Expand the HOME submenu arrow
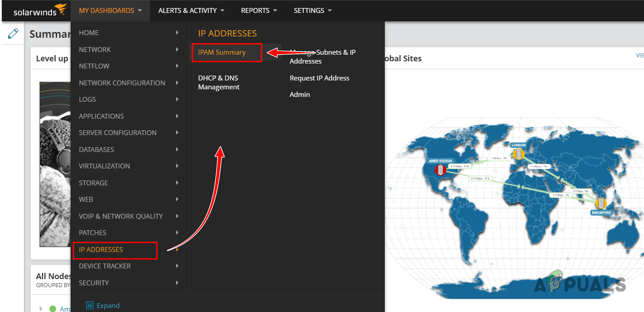The height and width of the screenshot is (312, 644). click(x=177, y=32)
